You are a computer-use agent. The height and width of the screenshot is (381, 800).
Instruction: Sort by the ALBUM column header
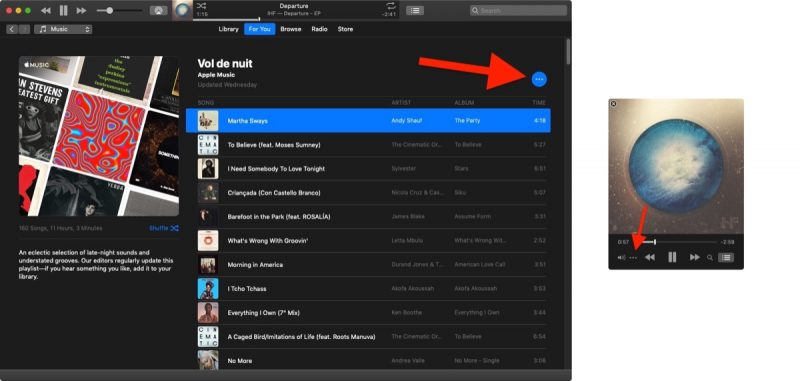tap(464, 103)
